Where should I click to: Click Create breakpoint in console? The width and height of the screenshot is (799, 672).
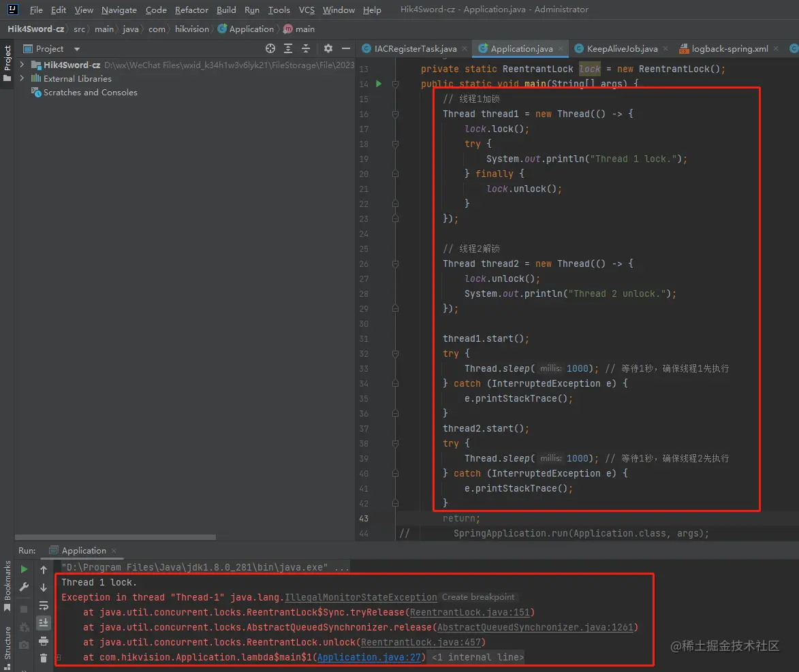coord(478,597)
